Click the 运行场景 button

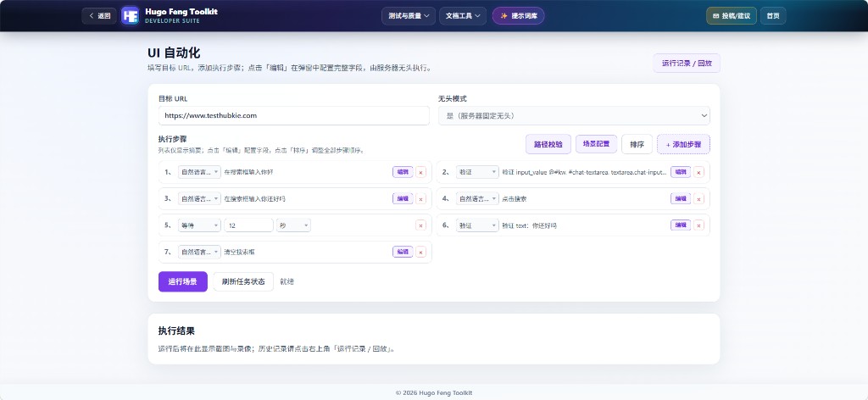(183, 281)
